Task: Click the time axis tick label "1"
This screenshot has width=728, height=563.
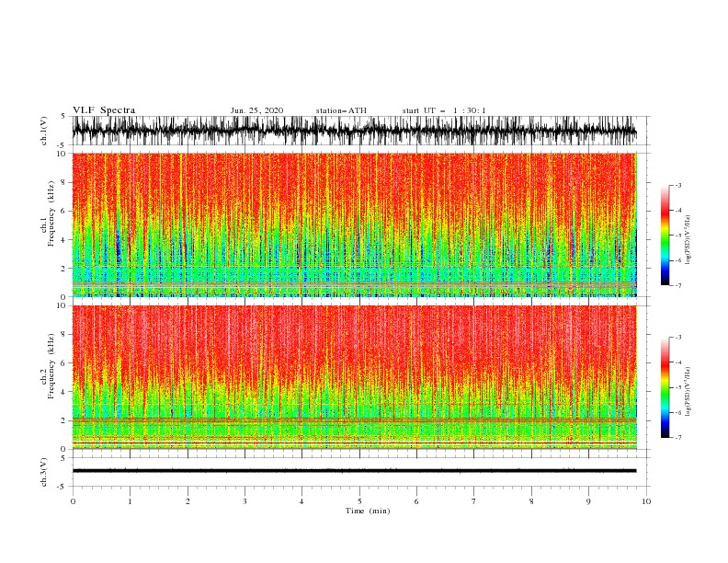Action: (130, 501)
